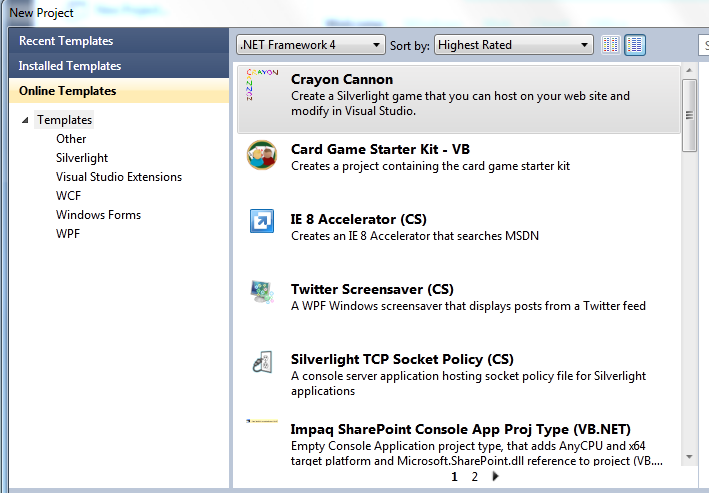The height and width of the screenshot is (493, 709).
Task: Open the .NET Framework 4 dropdown
Action: tap(311, 45)
